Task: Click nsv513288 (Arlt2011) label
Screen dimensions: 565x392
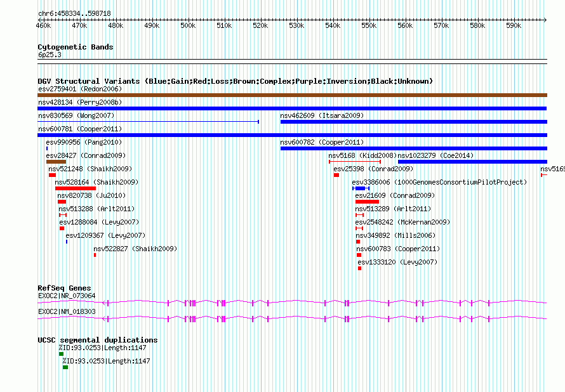Action: (96, 209)
